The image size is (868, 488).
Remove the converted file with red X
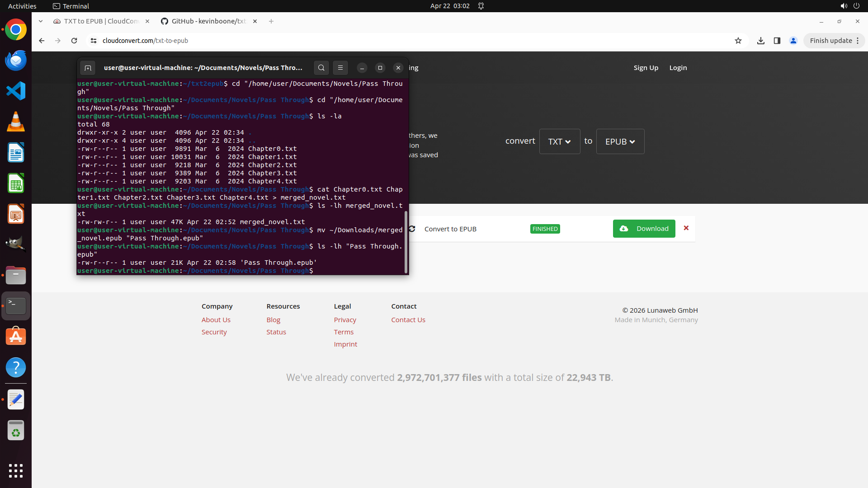(686, 228)
